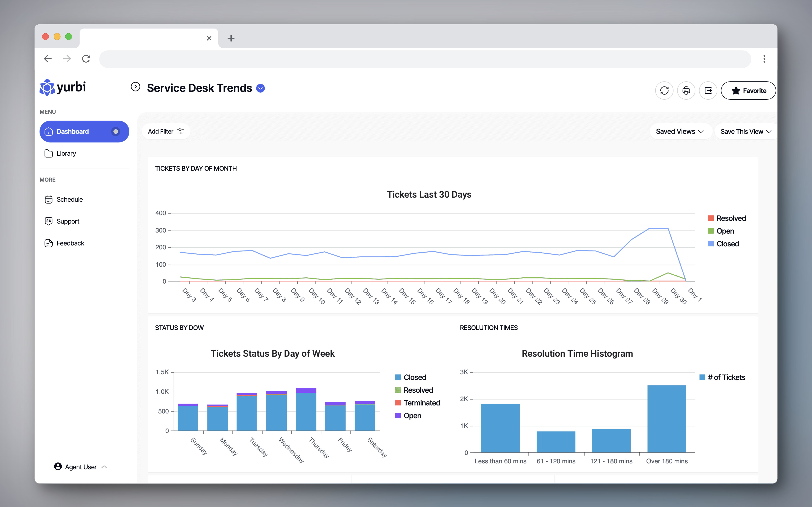Mark the dashboard as Favorite
This screenshot has width=812, height=507.
point(748,90)
